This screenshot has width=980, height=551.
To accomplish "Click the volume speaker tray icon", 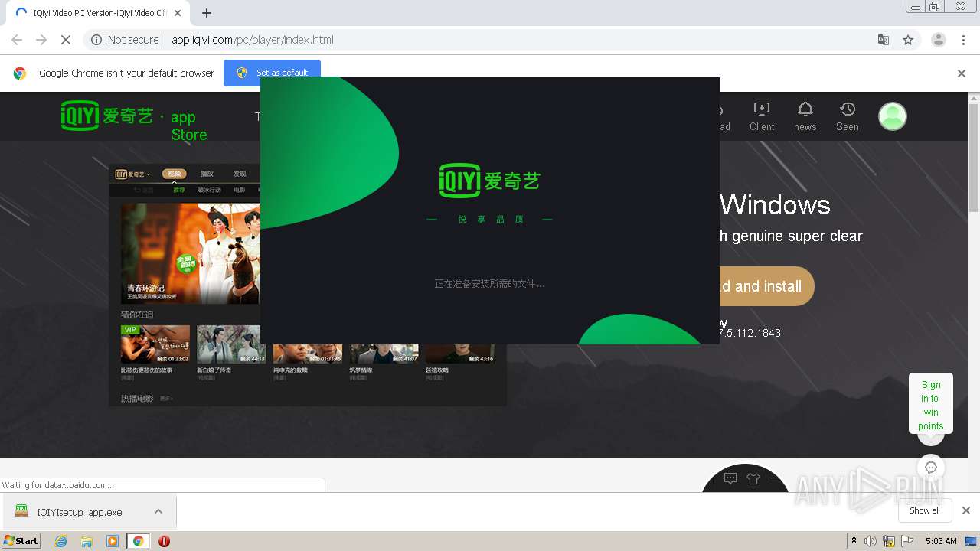I will pyautogui.click(x=871, y=541).
